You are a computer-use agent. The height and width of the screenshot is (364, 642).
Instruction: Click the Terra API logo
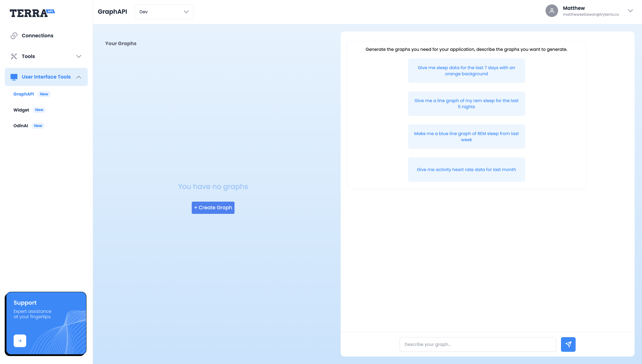(32, 13)
